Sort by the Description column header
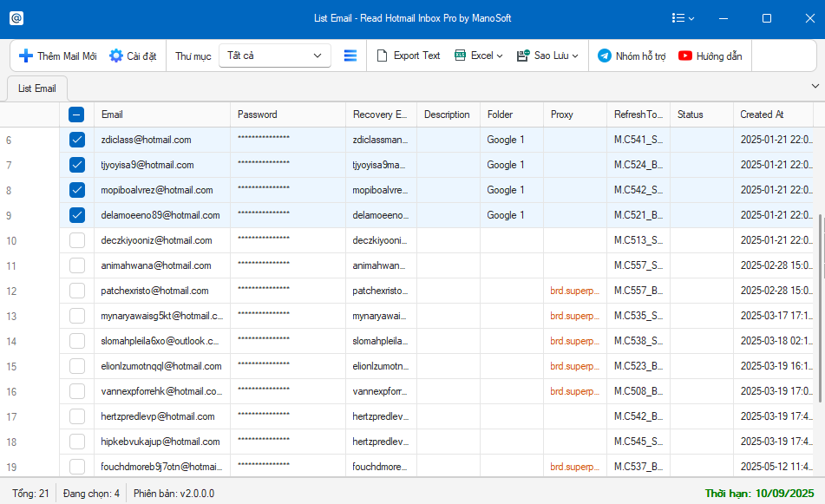Image resolution: width=825 pixels, height=504 pixels. point(449,115)
